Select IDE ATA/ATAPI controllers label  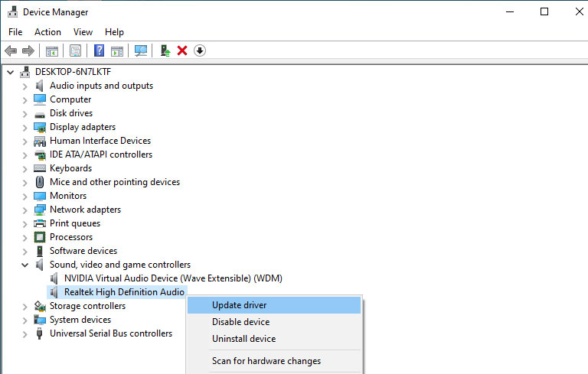pos(101,154)
